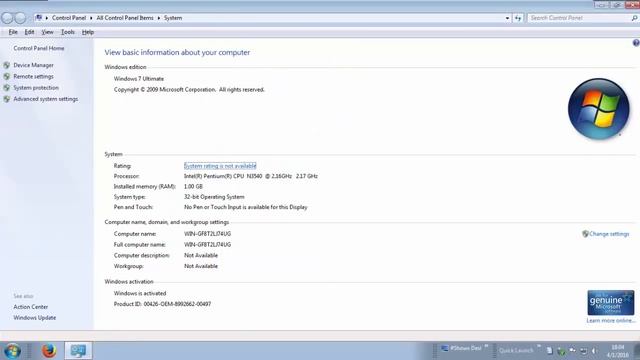The width and height of the screenshot is (640, 360).
Task: Open Remote settings link
Action: tap(33, 76)
